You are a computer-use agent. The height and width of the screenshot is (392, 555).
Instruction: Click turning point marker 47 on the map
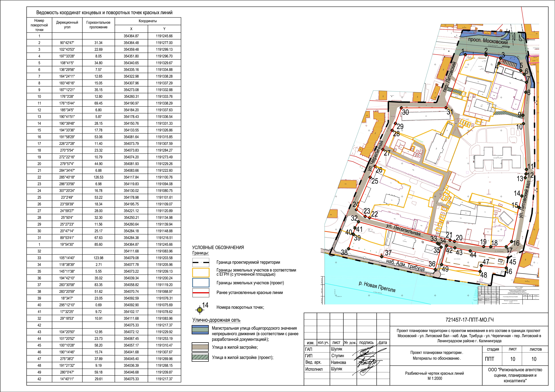(481, 265)
